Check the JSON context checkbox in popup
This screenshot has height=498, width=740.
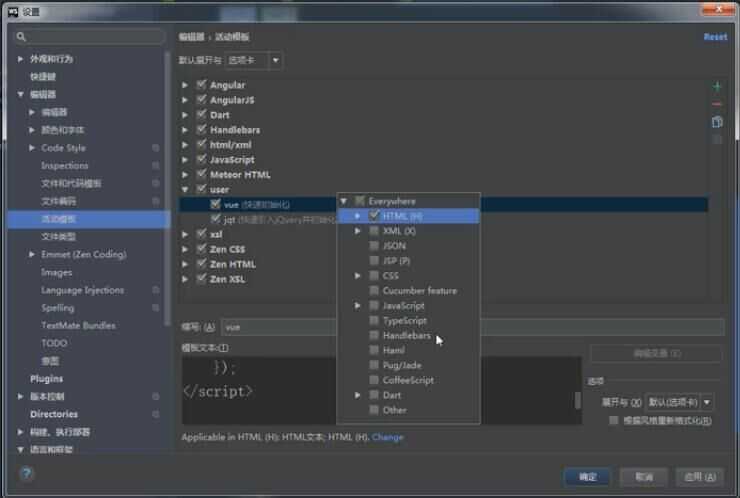point(374,245)
